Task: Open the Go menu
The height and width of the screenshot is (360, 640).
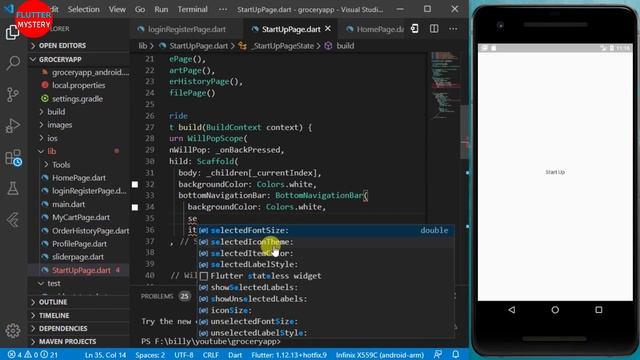Action: click(140, 9)
